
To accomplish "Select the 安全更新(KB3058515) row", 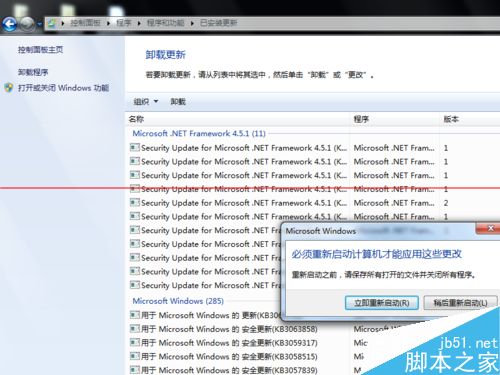I will (x=224, y=356).
